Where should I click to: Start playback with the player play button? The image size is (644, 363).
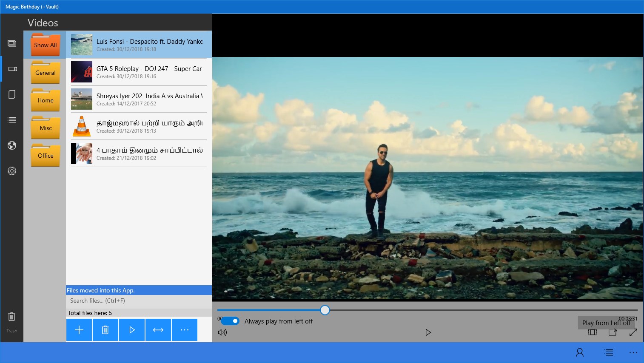click(x=428, y=332)
